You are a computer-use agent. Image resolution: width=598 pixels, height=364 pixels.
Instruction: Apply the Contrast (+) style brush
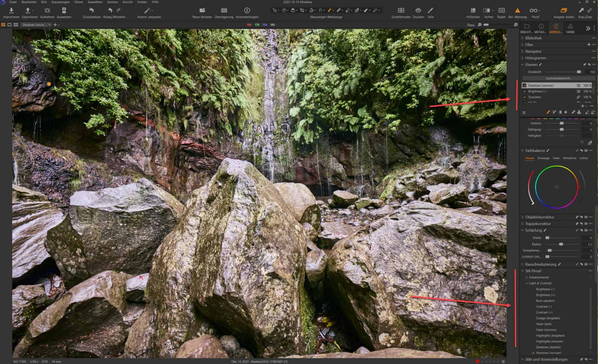pos(544,312)
